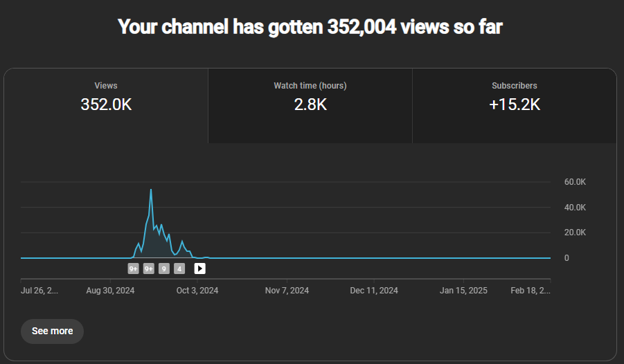Click the leftmost 9+ published videos marker
Image resolution: width=624 pixels, height=364 pixels.
[134, 269]
